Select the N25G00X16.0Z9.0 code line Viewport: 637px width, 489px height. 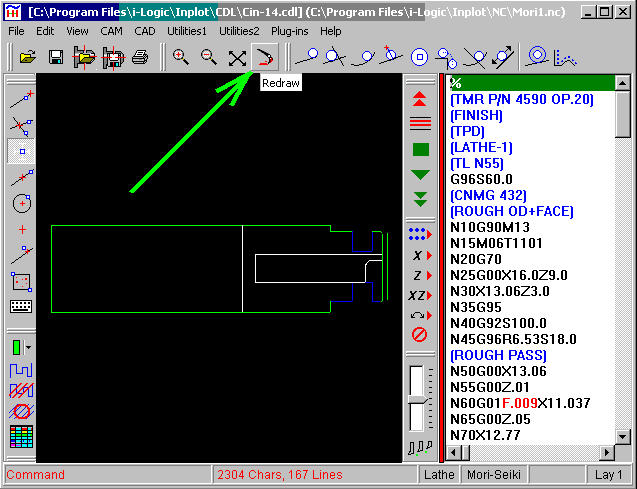click(x=508, y=275)
